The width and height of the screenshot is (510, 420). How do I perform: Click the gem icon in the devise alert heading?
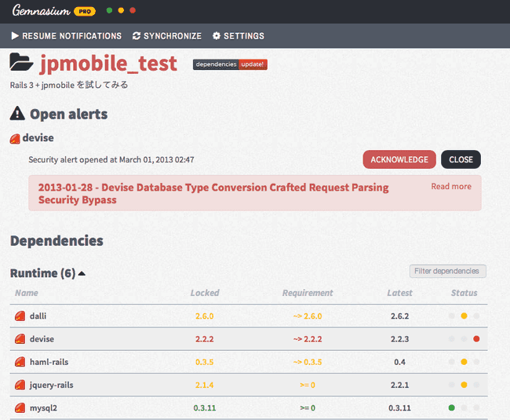15,139
